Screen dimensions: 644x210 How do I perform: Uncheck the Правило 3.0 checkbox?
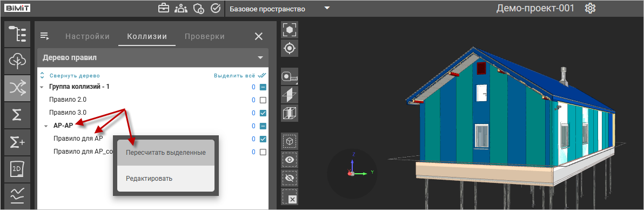[263, 113]
